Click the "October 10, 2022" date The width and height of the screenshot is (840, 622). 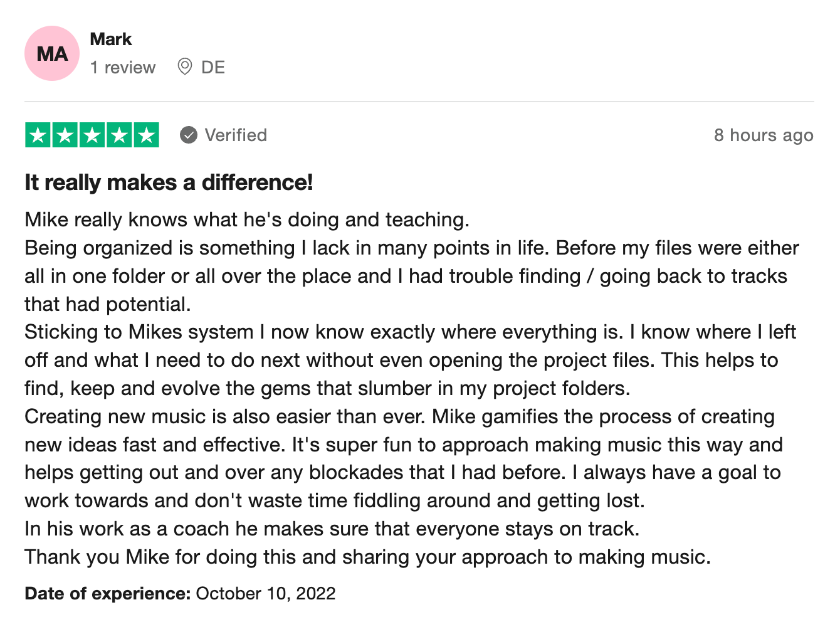(266, 593)
